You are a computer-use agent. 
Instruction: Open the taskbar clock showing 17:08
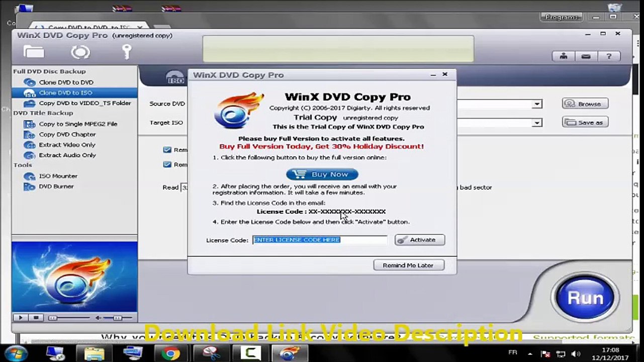coord(610,353)
